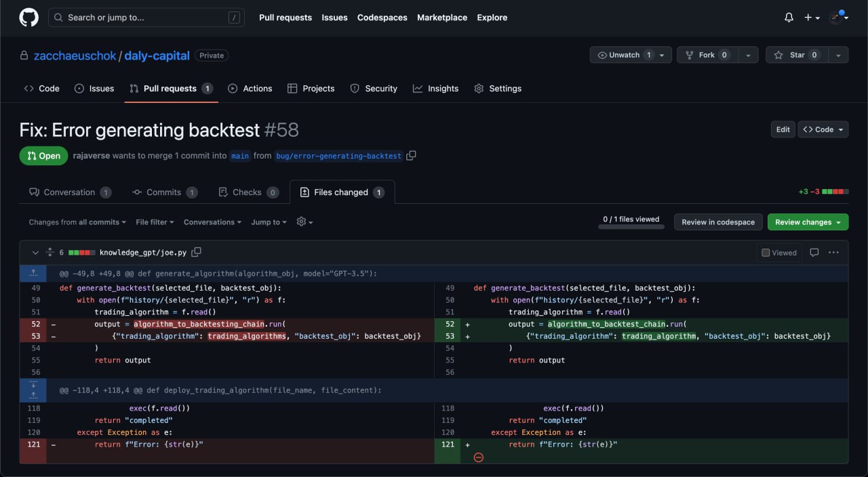Open the Projects tab
The width and height of the screenshot is (868, 477).
pos(311,89)
